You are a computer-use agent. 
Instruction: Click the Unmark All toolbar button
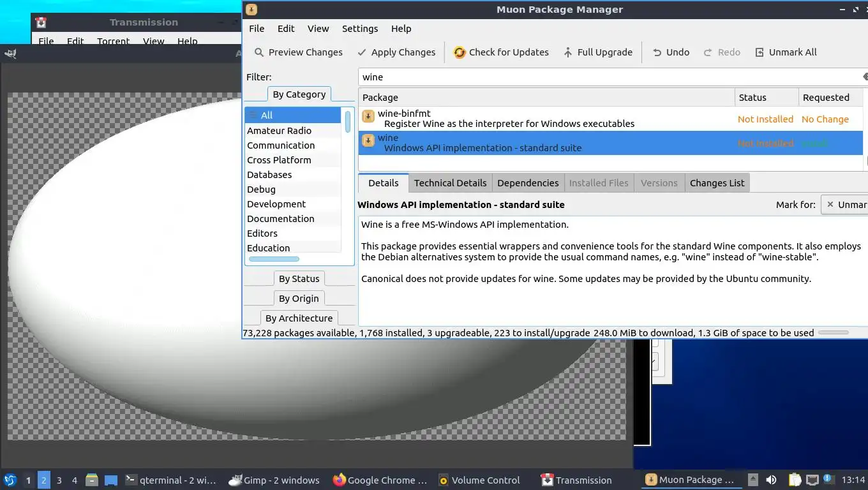pyautogui.click(x=786, y=52)
